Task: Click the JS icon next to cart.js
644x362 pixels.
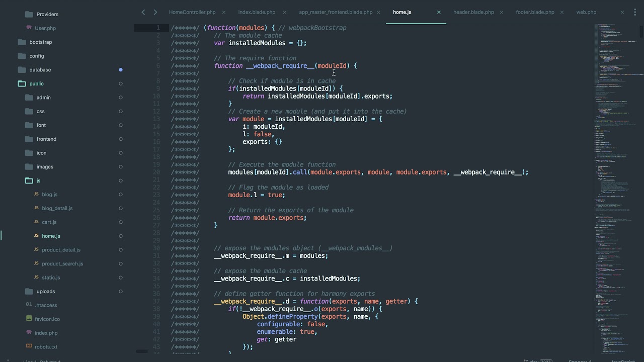Action: tap(36, 222)
